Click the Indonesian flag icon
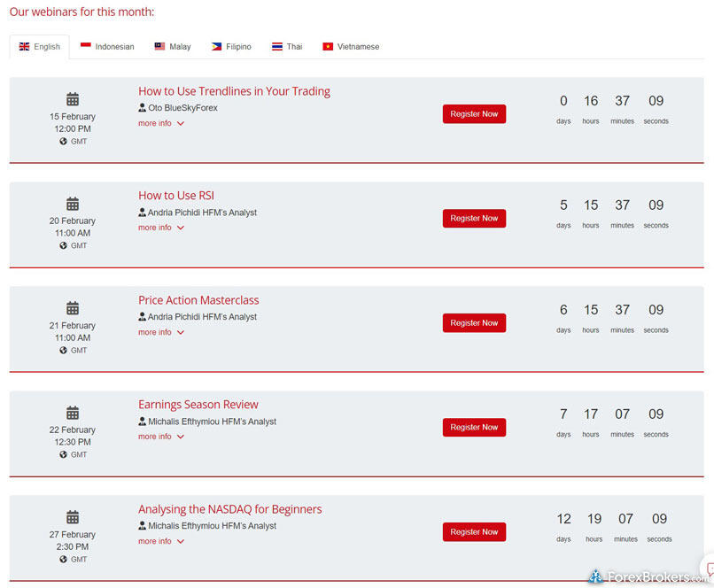 (86, 46)
